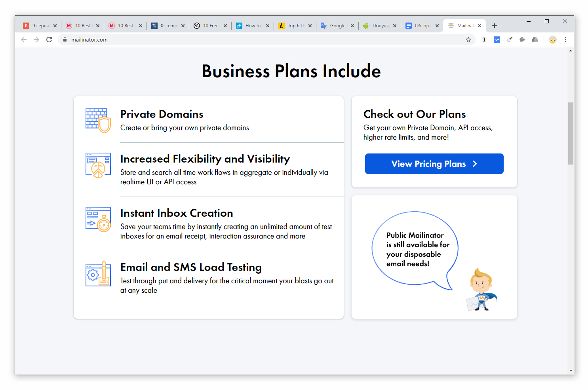Click the blue checkmark extension icon
Viewport: 588px width, 390px height.
(497, 40)
